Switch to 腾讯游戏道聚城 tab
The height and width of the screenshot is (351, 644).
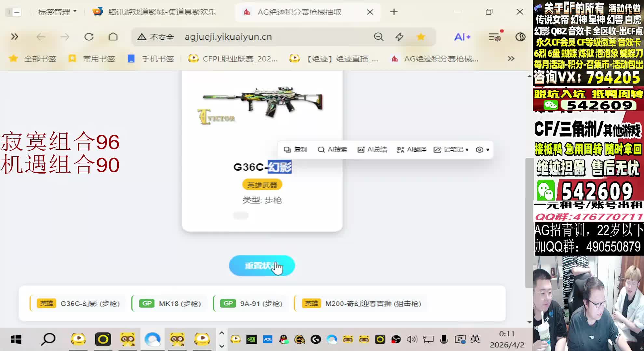pos(156,12)
